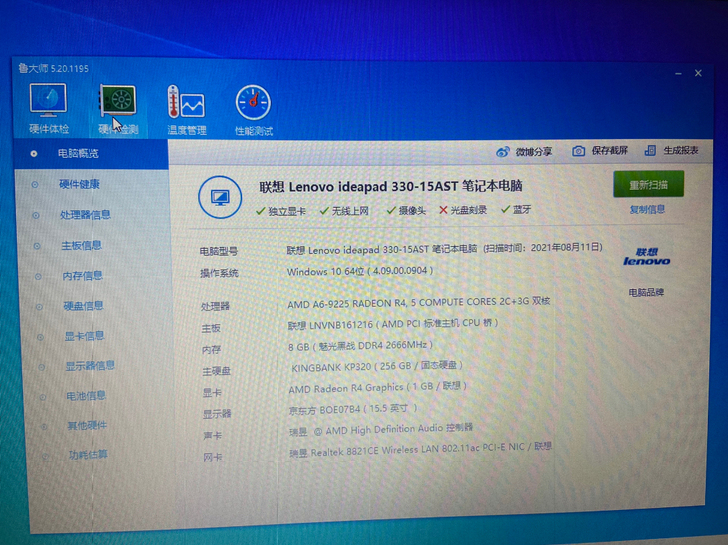Click AMD A6-9225 RADEON R4 processor value

coord(419,303)
